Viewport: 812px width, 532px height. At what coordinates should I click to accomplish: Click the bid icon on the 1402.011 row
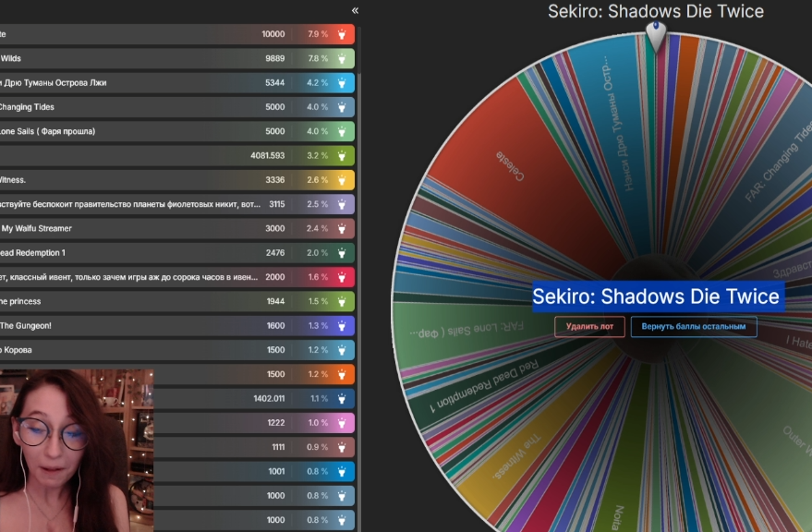click(x=342, y=398)
